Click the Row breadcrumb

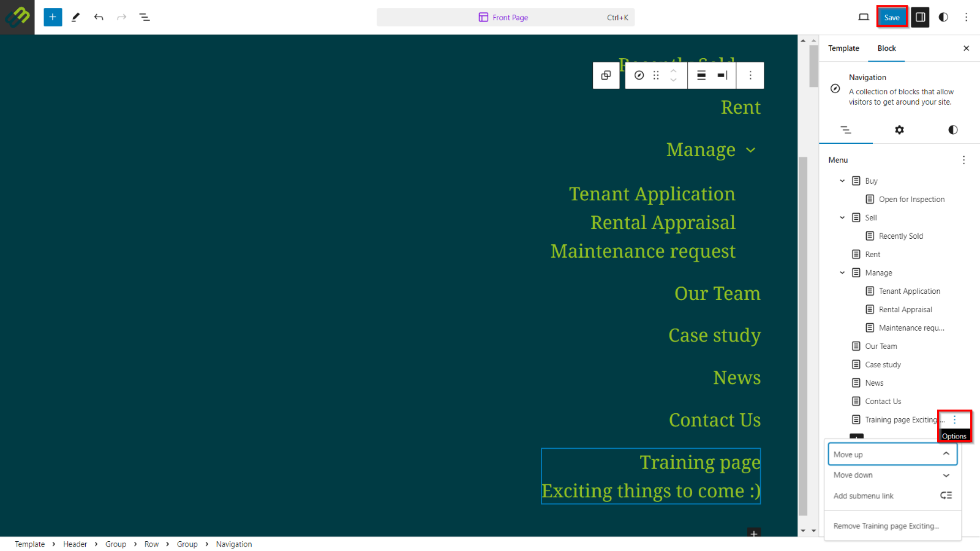click(151, 544)
